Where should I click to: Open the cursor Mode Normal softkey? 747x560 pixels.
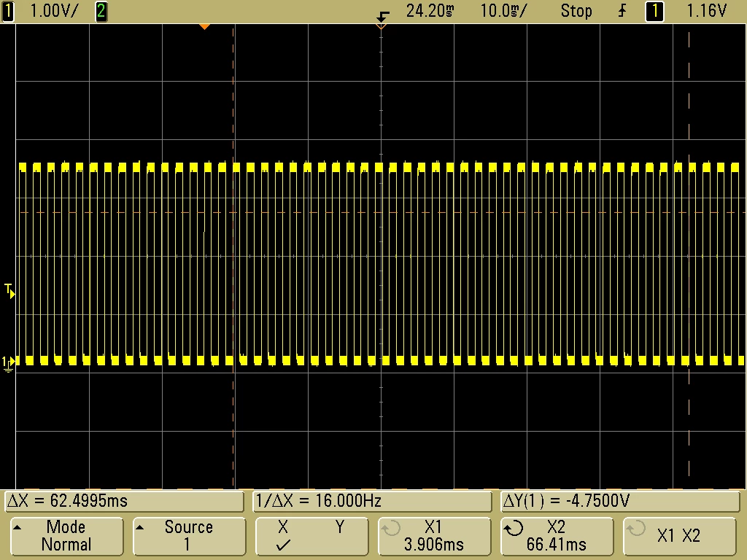[66, 536]
